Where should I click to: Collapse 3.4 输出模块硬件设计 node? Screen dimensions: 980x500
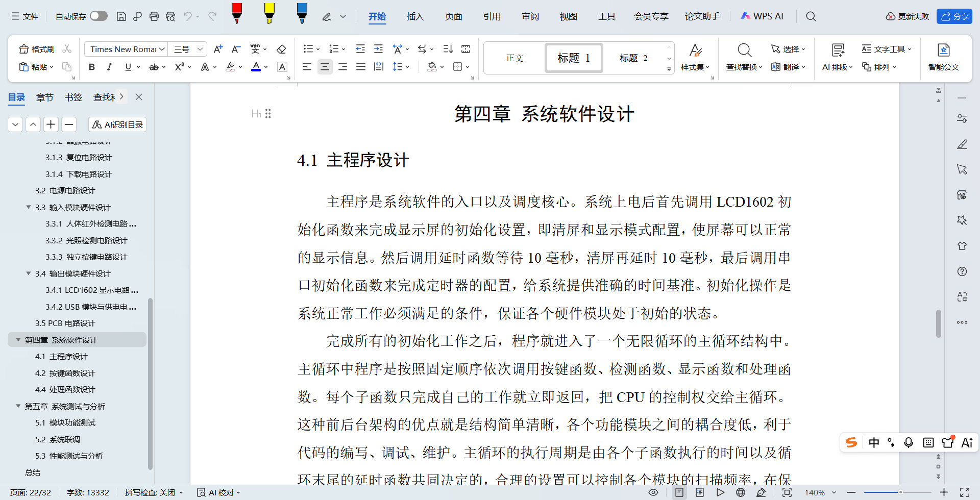(29, 273)
